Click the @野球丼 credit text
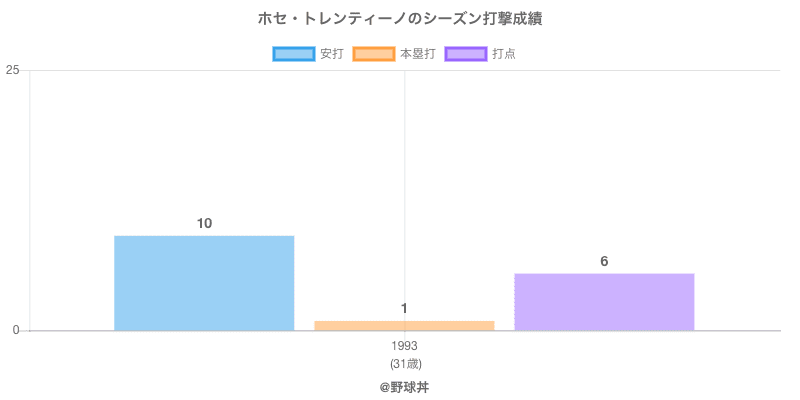800x400 pixels. 404,386
